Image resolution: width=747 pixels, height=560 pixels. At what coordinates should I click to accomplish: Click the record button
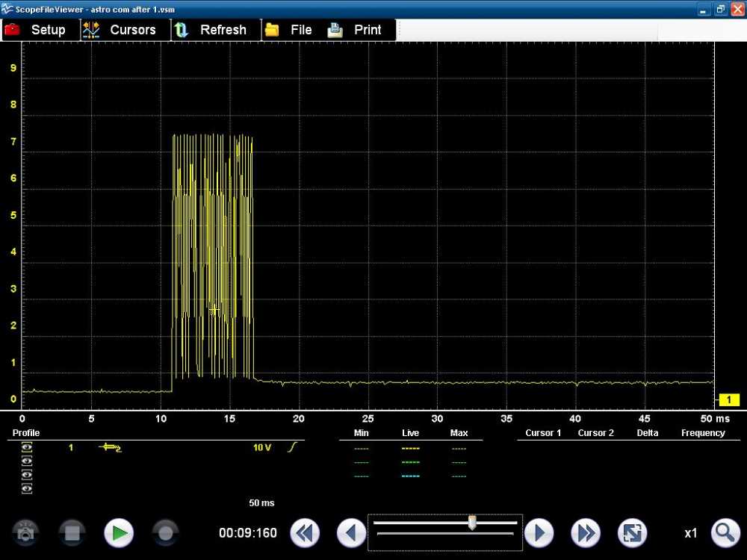point(165,533)
